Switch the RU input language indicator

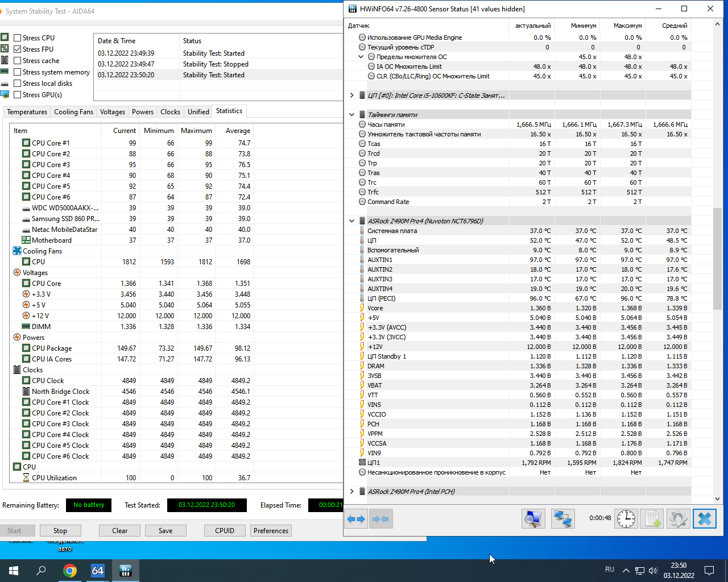[610, 569]
